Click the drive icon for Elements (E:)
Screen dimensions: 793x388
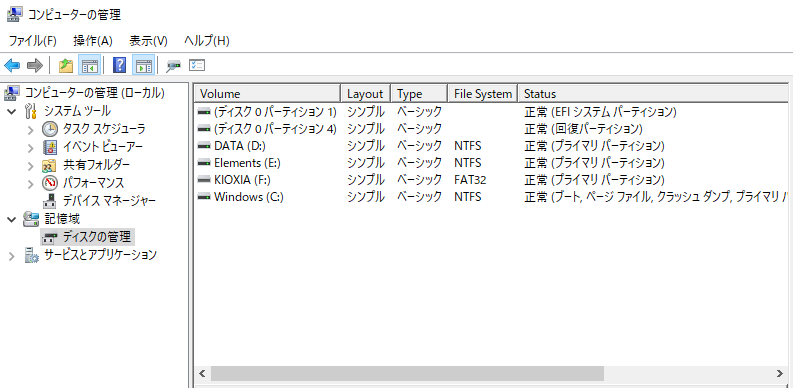tap(204, 163)
